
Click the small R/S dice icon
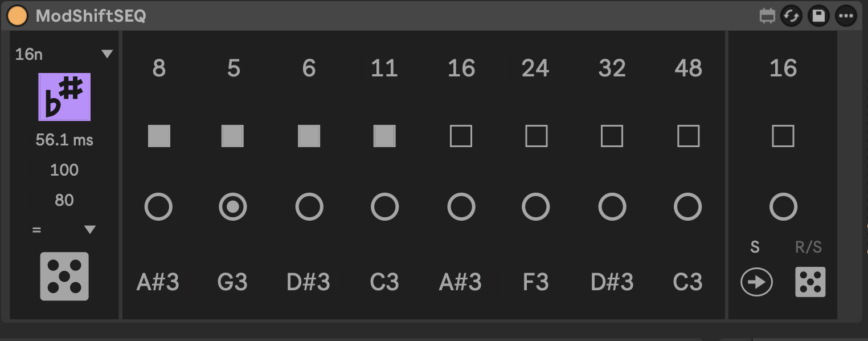tap(810, 282)
